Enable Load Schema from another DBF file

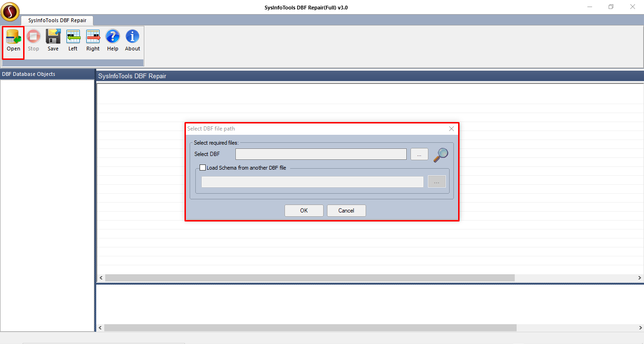point(203,167)
